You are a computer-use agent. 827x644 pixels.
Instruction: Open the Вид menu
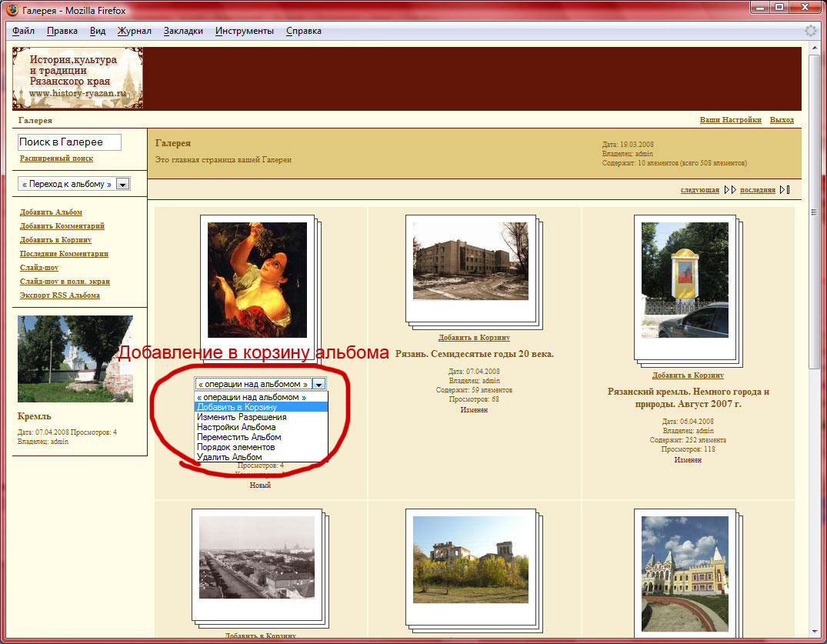point(98,31)
